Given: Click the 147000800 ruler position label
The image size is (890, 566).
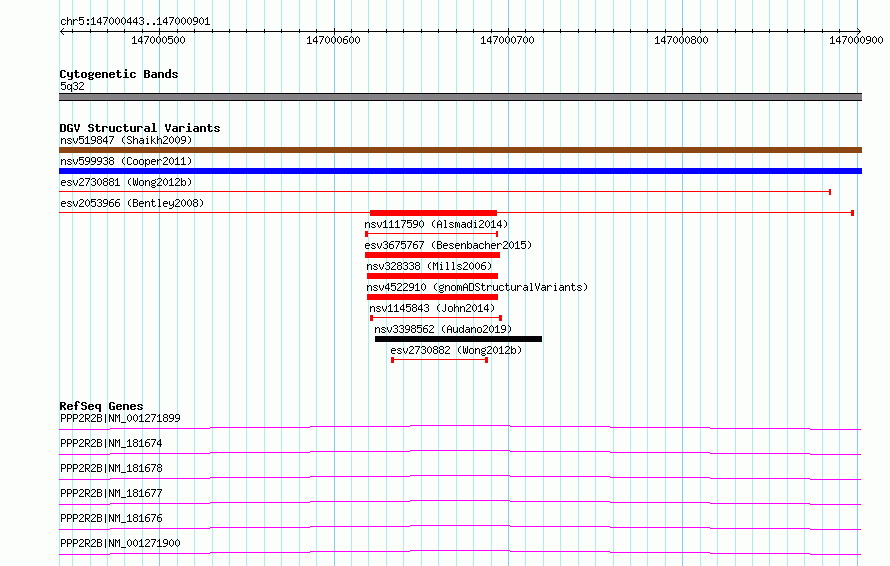Looking at the screenshot, I should [681, 40].
